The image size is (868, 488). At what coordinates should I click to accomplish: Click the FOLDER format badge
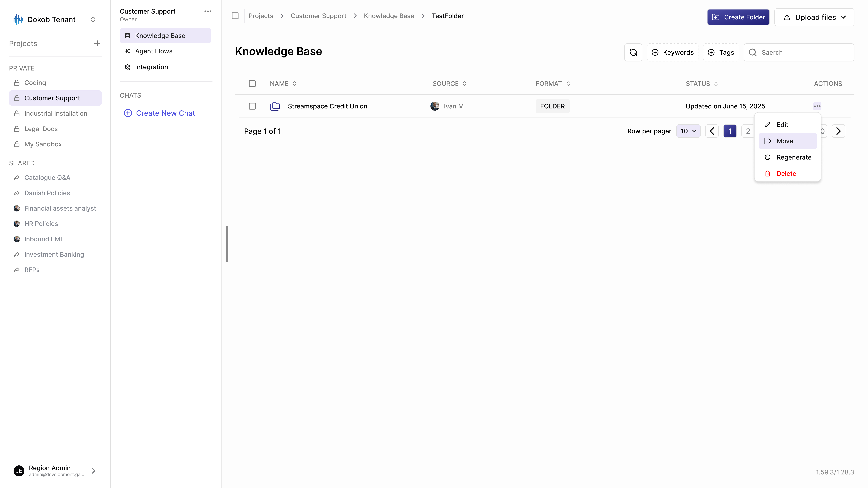click(x=552, y=106)
